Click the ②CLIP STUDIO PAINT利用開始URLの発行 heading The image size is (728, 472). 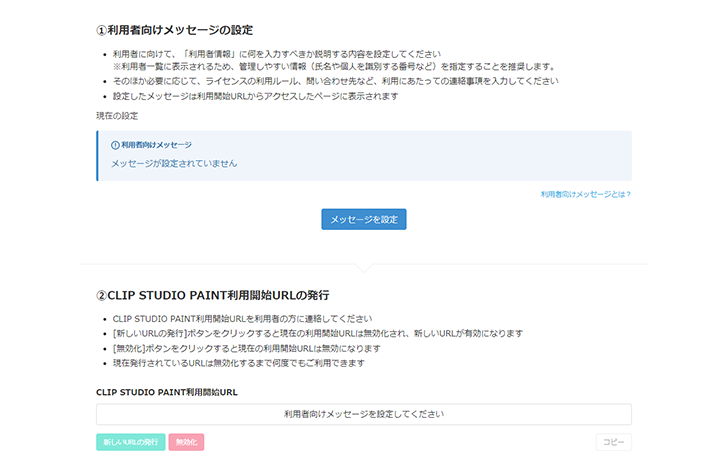pyautogui.click(x=212, y=296)
